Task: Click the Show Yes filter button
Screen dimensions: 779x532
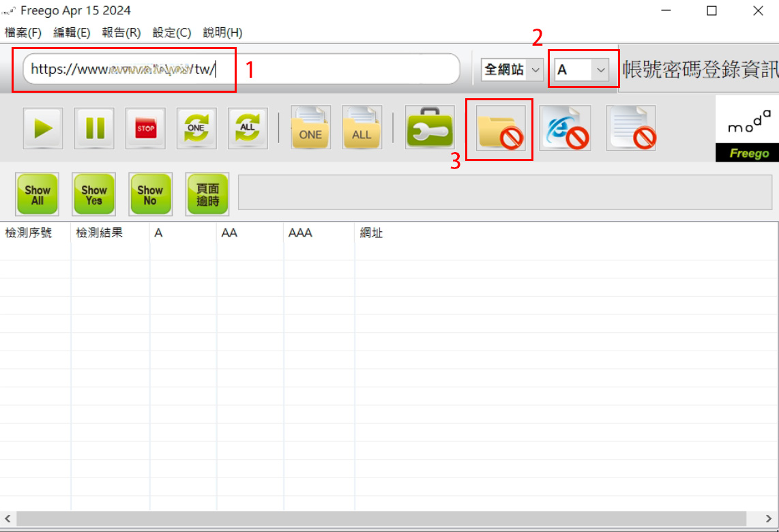Action: [94, 194]
